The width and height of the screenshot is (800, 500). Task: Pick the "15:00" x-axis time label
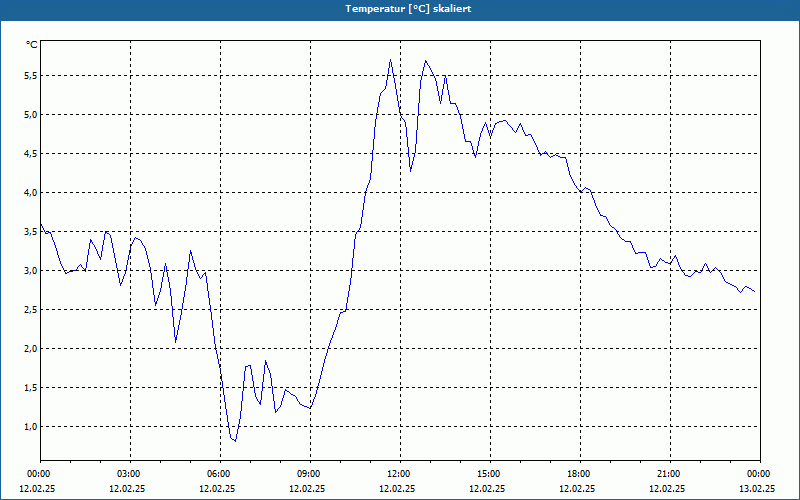pyautogui.click(x=487, y=474)
